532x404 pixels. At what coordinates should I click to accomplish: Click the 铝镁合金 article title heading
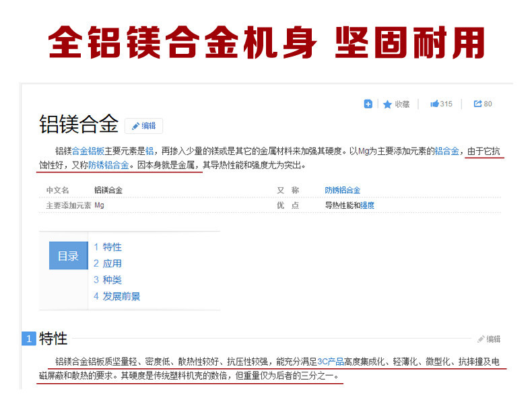pos(79,125)
